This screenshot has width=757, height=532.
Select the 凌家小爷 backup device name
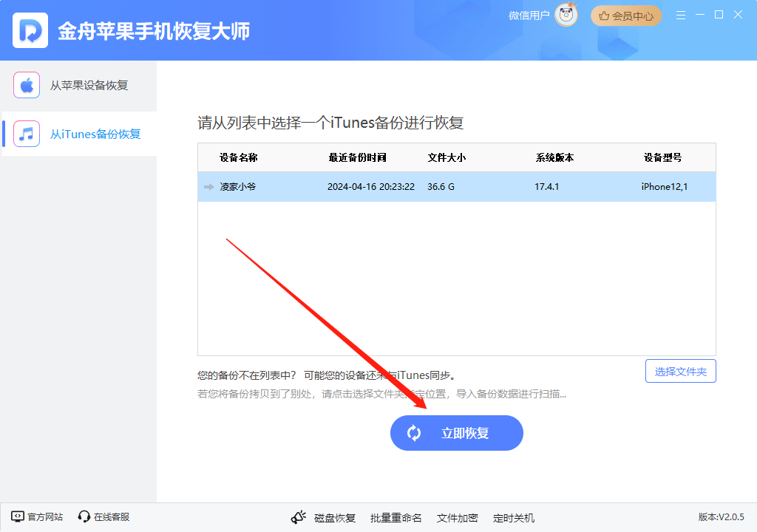[238, 187]
